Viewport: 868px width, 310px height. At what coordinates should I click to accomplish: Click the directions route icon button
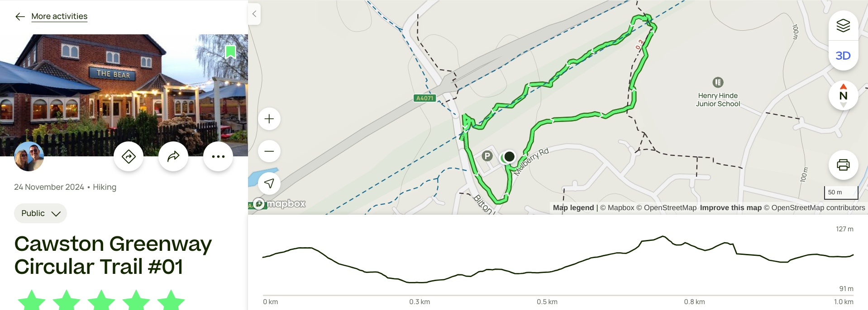(x=129, y=156)
